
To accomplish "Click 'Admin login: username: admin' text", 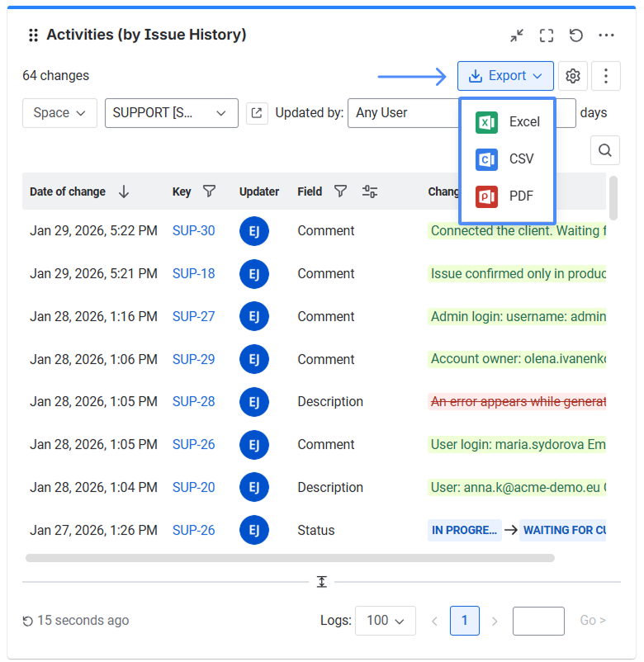I will pyautogui.click(x=518, y=317).
